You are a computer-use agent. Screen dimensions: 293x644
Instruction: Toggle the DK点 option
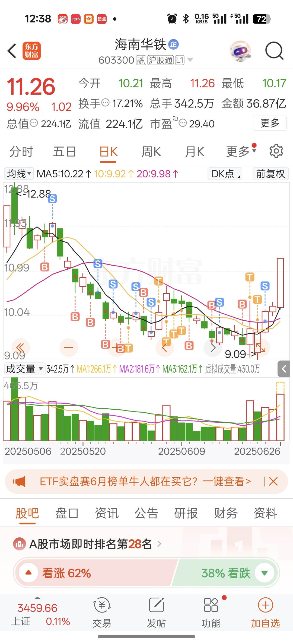(x=225, y=174)
